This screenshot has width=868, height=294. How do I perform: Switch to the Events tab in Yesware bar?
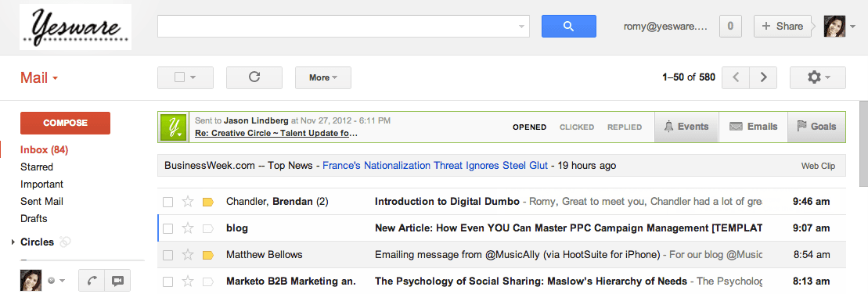click(x=686, y=127)
